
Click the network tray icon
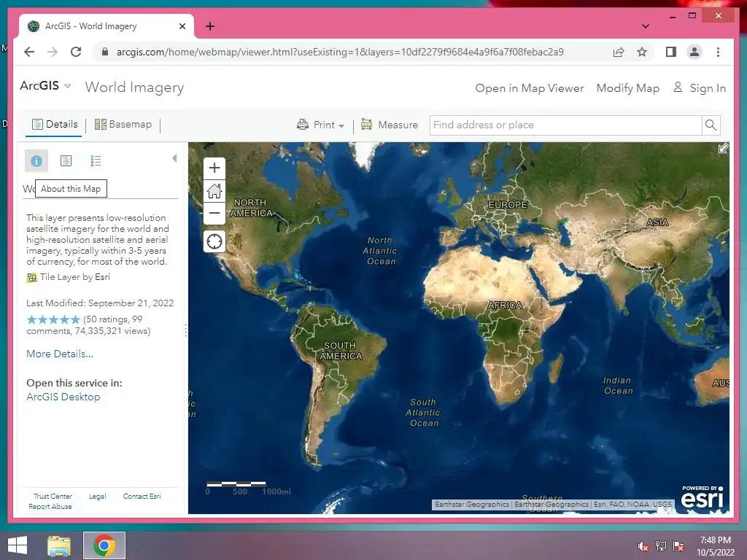tap(661, 546)
